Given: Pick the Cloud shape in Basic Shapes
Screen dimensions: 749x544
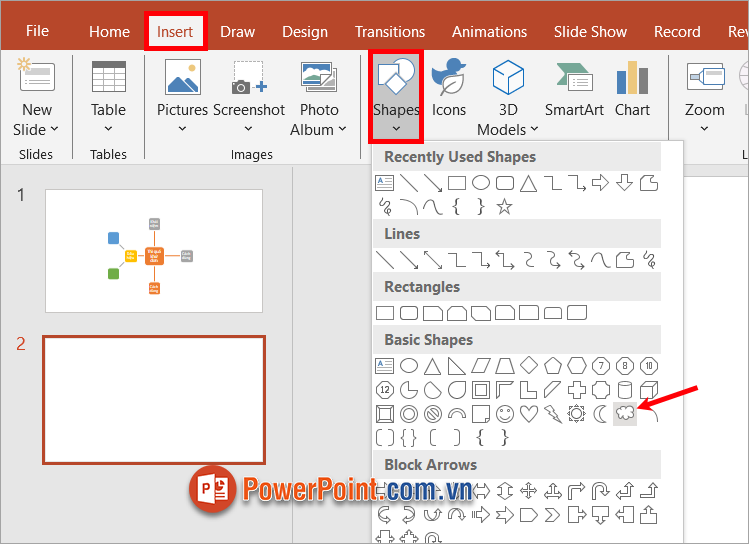Looking at the screenshot, I should (625, 414).
